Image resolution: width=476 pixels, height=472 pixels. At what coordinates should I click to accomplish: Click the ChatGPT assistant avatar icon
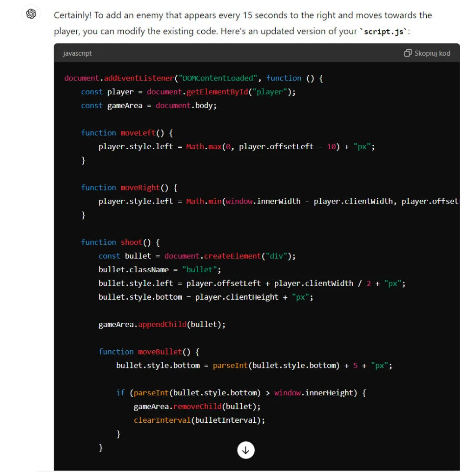(x=31, y=14)
